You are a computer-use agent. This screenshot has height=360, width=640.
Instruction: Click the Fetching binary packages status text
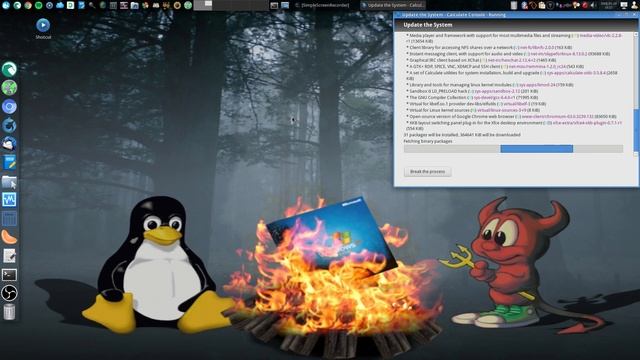(428, 141)
